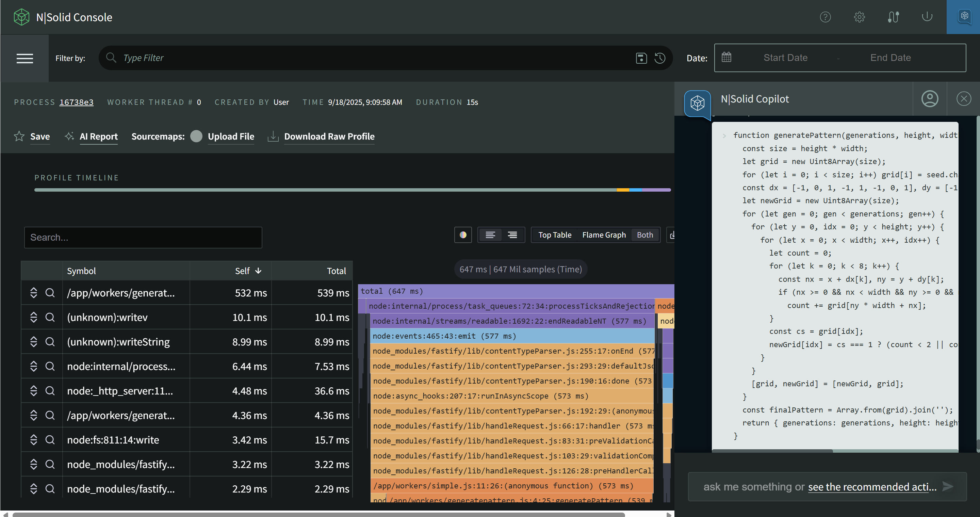This screenshot has width=980, height=517.
Task: Click the magnifier on the writev row
Action: [x=50, y=317]
